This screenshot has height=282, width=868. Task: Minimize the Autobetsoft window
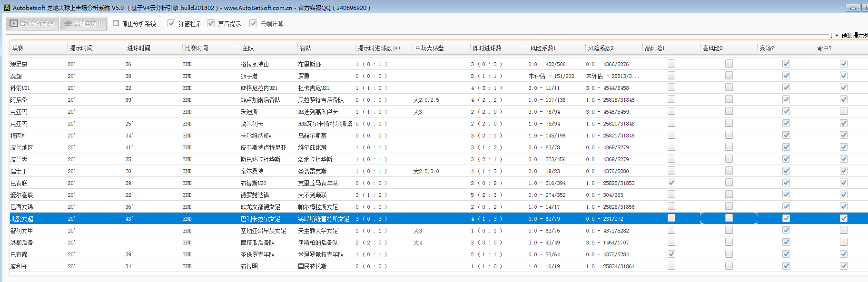pyautogui.click(x=852, y=8)
